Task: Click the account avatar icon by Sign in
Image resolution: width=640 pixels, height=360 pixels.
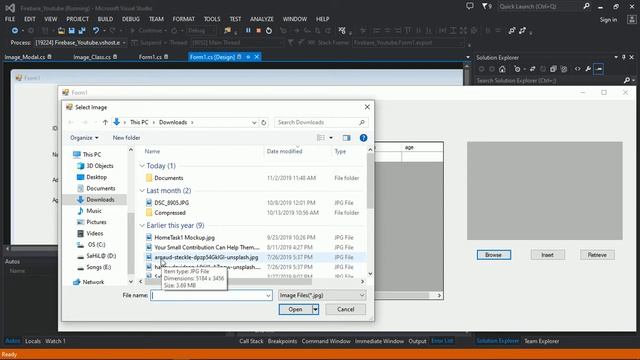Action: [x=631, y=20]
